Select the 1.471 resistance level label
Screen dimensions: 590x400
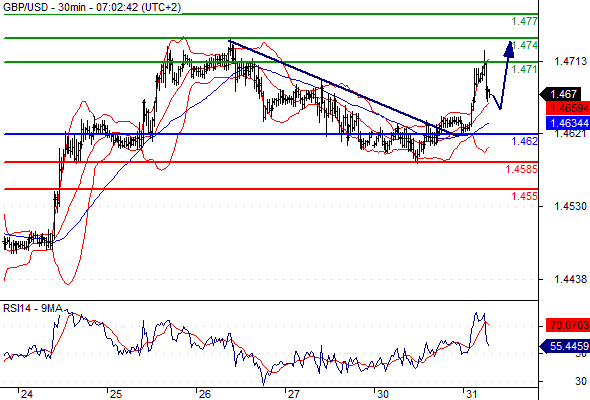coord(525,69)
